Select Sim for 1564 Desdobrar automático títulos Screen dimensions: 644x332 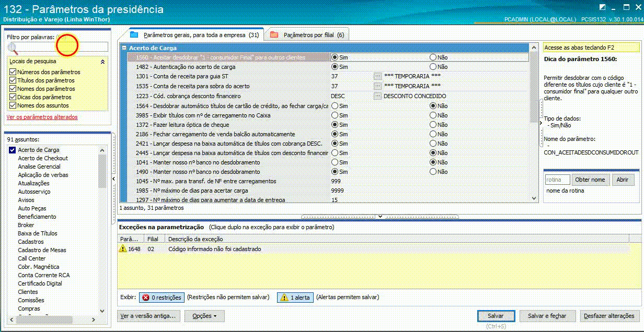pos(335,106)
